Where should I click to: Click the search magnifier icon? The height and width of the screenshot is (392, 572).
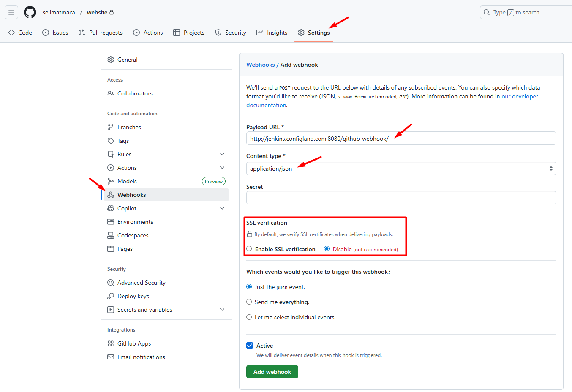click(487, 12)
